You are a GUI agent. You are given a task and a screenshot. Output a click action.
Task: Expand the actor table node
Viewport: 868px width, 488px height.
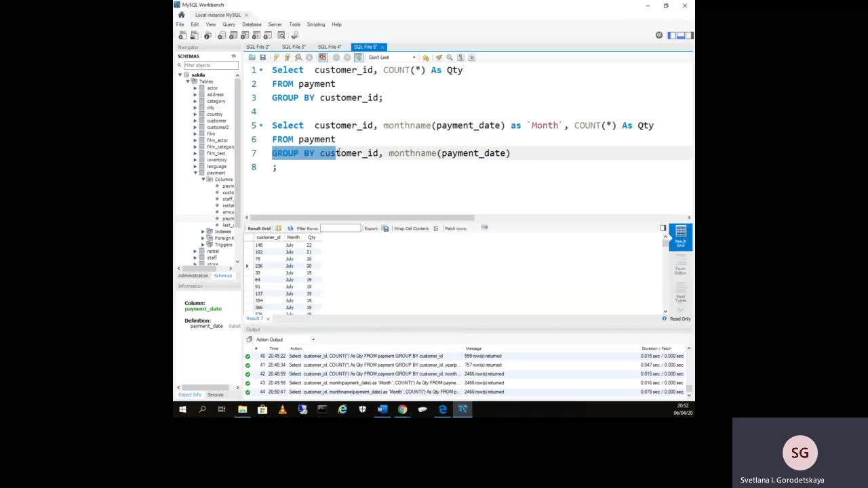(x=195, y=88)
